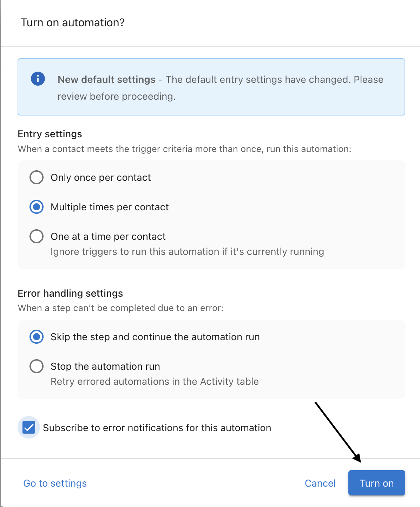Cancel turning on the automation
This screenshot has width=420, height=507.
coord(320,483)
